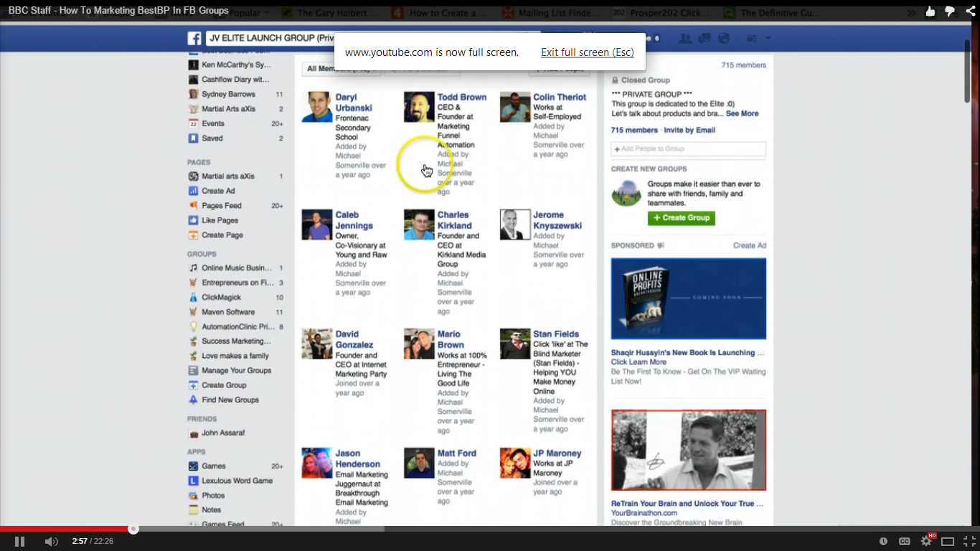Open ClickMagick group flask icon
Image resolution: width=980 pixels, height=551 pixels.
(193, 297)
